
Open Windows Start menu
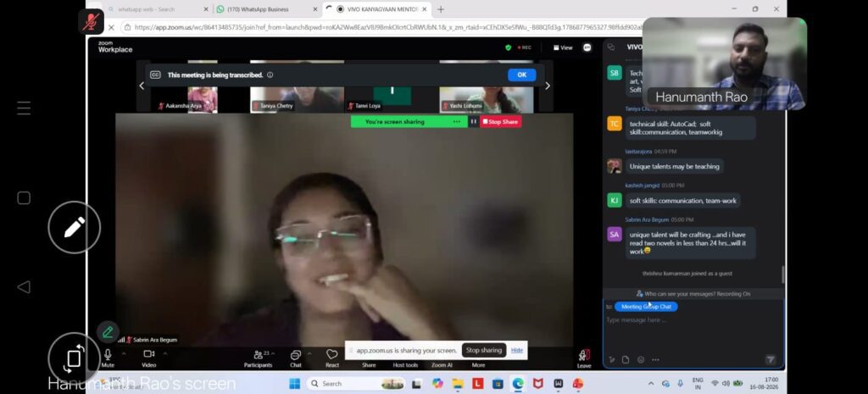[x=294, y=384]
